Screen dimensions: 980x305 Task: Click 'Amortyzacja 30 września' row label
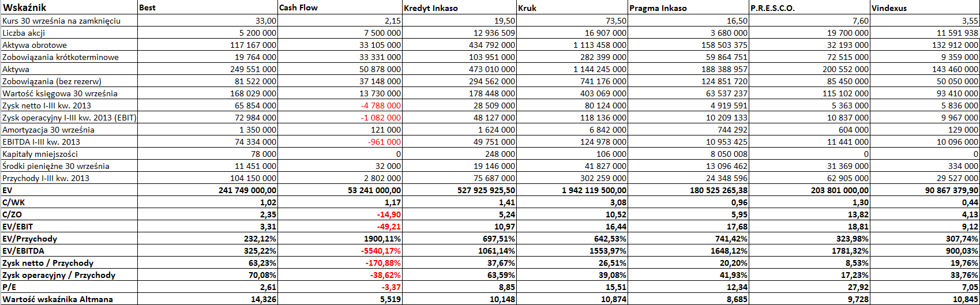click(x=48, y=130)
